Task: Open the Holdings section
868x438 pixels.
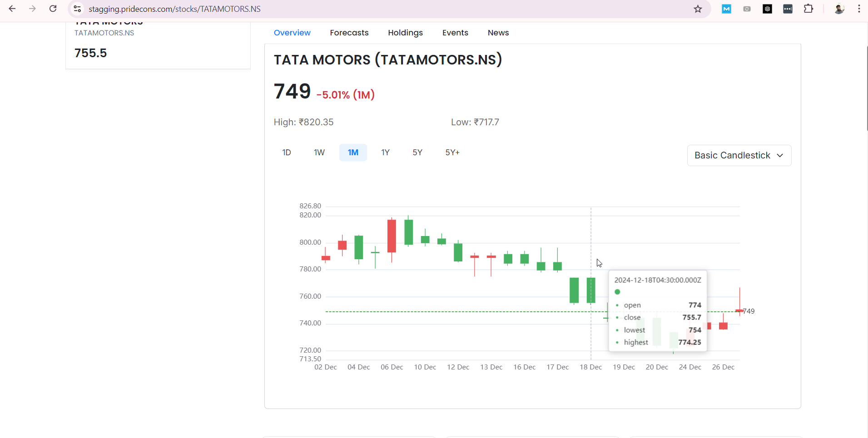Action: coord(405,33)
